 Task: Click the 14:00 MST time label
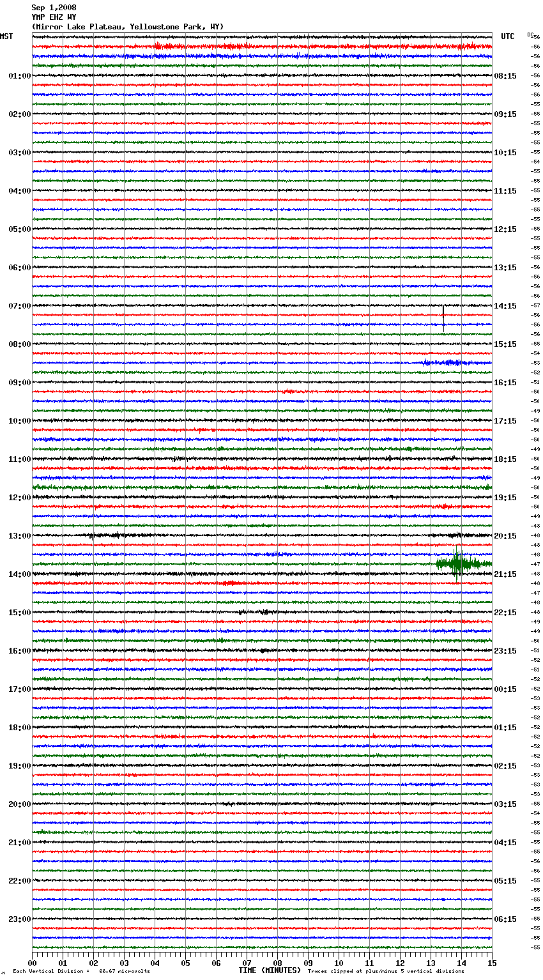(x=20, y=574)
